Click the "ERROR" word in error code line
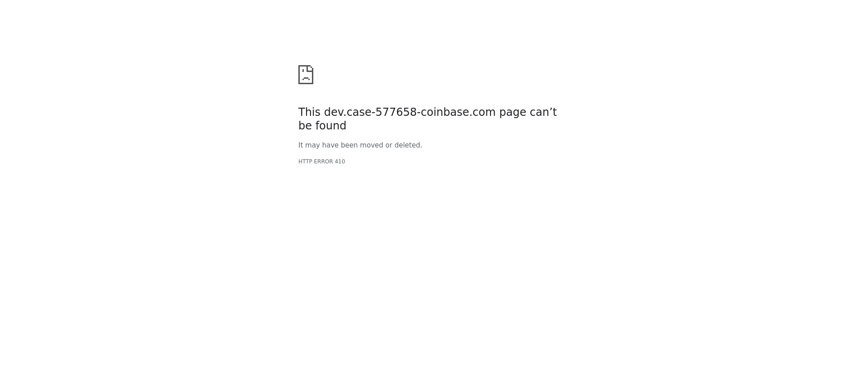Viewport: 868px width, 367px height. coord(323,162)
